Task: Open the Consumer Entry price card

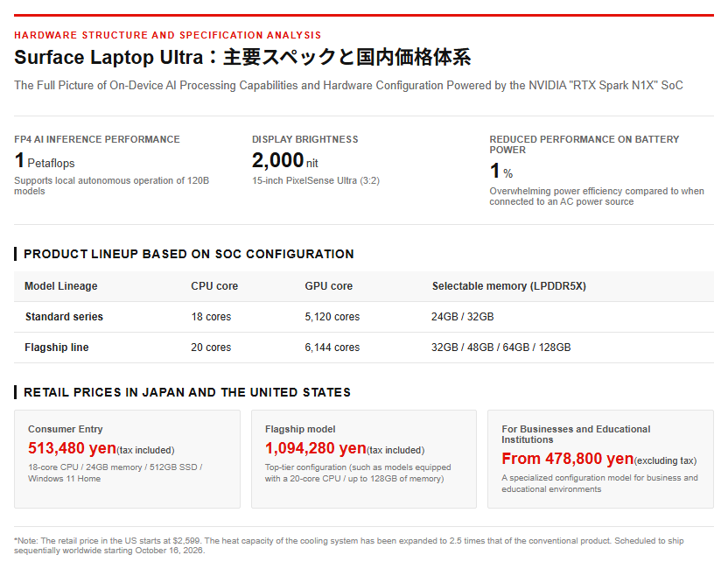Action: (127, 459)
